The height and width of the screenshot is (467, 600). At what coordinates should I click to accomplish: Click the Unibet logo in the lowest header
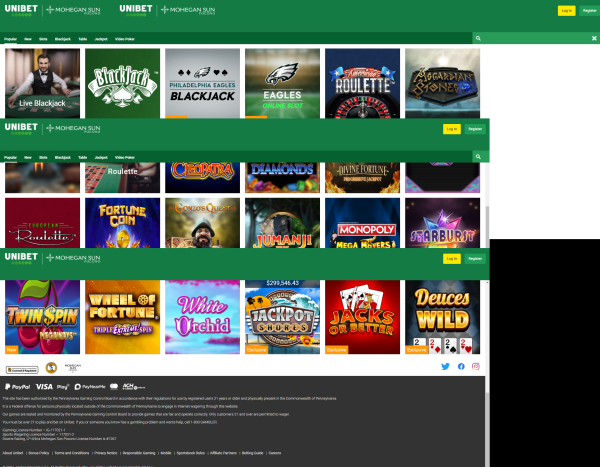21,258
